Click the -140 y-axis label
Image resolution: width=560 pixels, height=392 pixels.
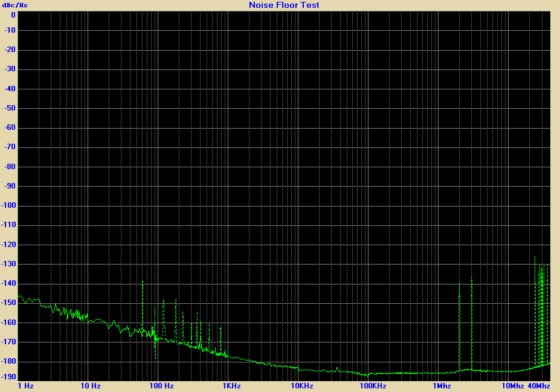pyautogui.click(x=8, y=283)
